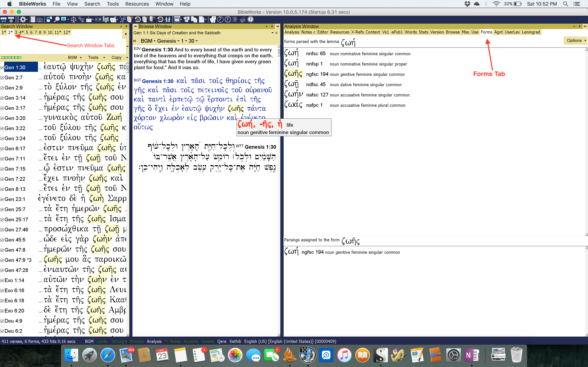Select the magnifying glass search tool
The width and height of the screenshot is (588, 367).
point(56,19)
